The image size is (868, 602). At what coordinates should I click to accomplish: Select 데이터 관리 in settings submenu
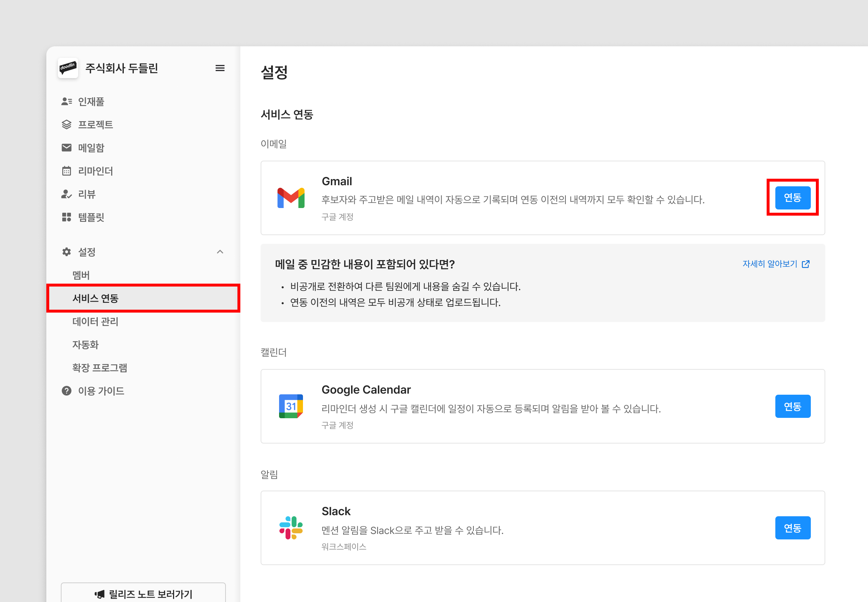[96, 321]
